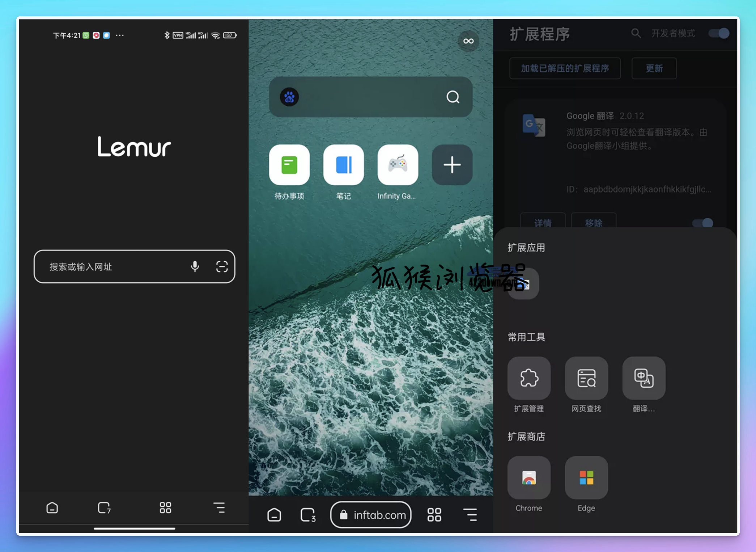Tap the home icon in the bottom bar
The height and width of the screenshot is (552, 756).
[52, 508]
